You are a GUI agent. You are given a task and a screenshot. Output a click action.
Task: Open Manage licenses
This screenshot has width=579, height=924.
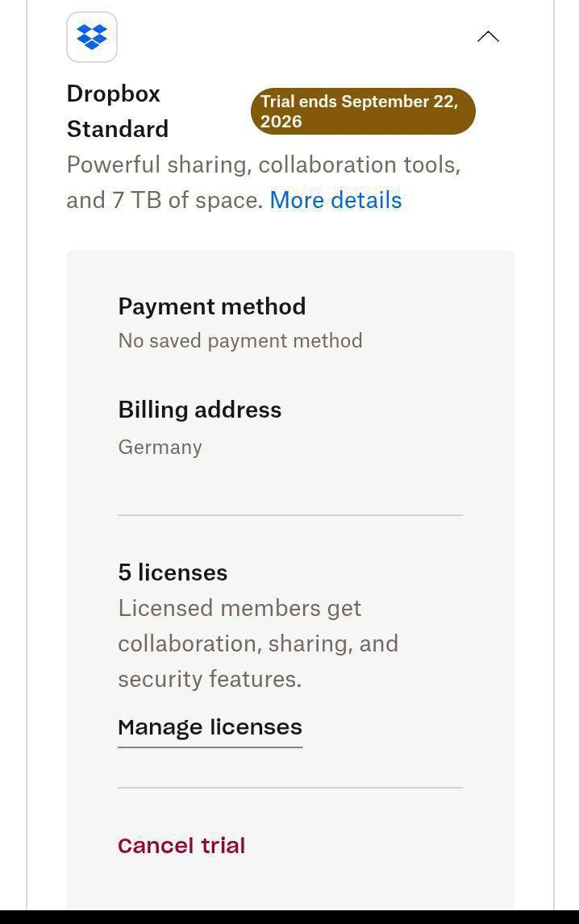[210, 728]
